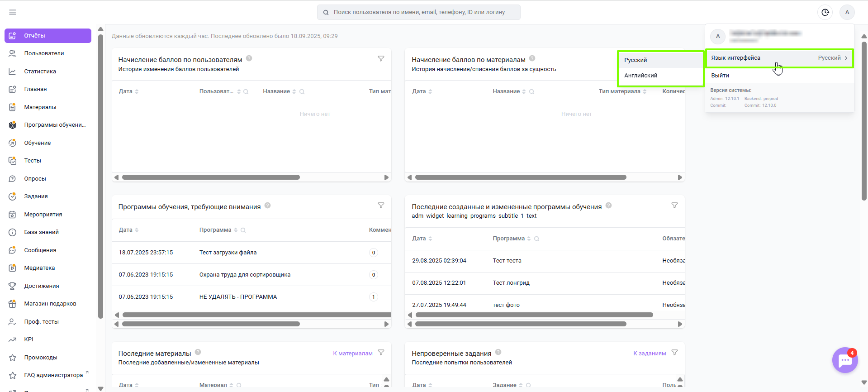Screen dimensions: 868x392
Task: Sort by Название in Начисление баллов по пользователям
Action: pyautogui.click(x=294, y=91)
